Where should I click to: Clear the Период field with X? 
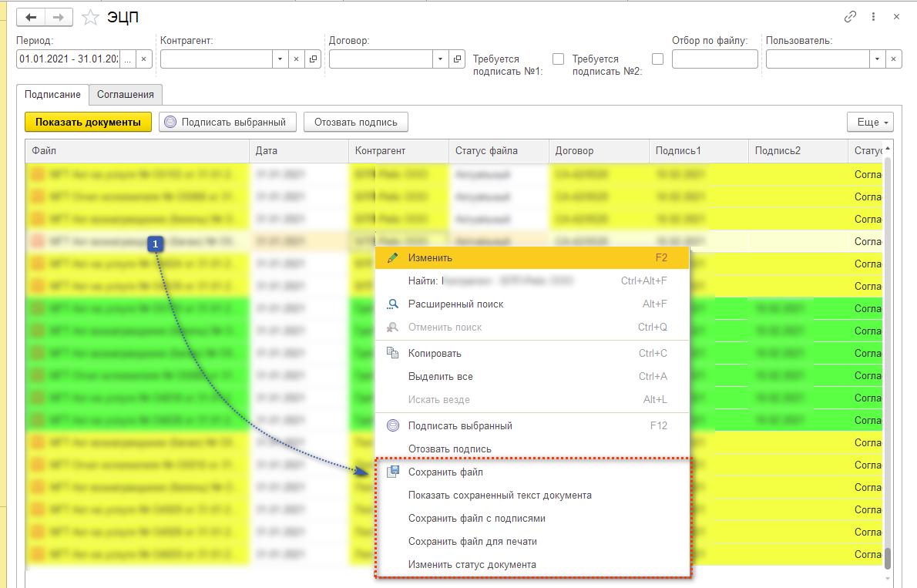tap(143, 59)
